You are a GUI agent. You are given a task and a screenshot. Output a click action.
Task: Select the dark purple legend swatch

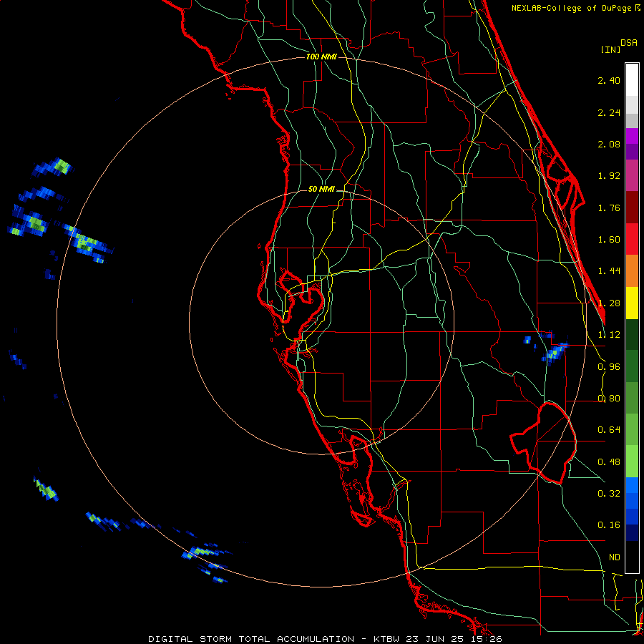click(x=632, y=152)
